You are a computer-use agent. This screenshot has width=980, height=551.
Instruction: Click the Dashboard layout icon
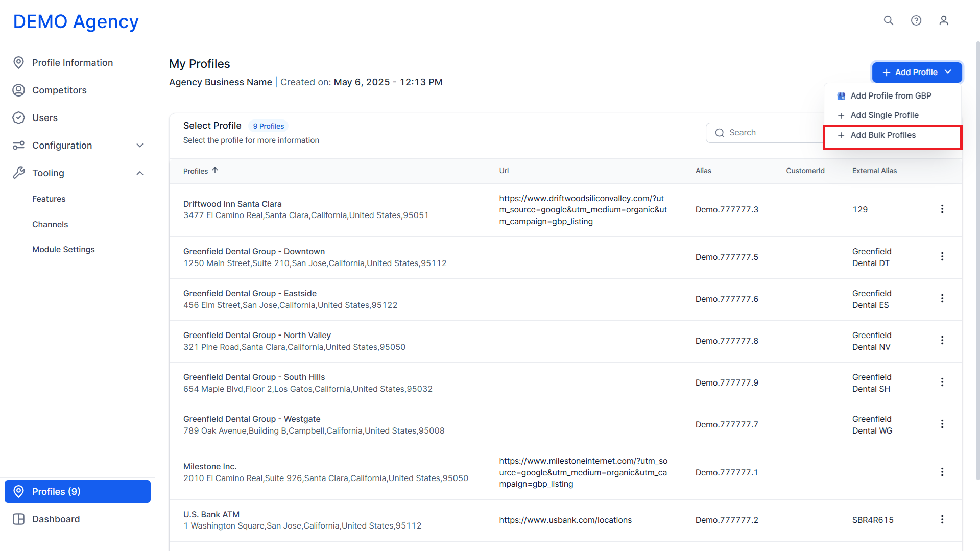pyautogui.click(x=19, y=519)
